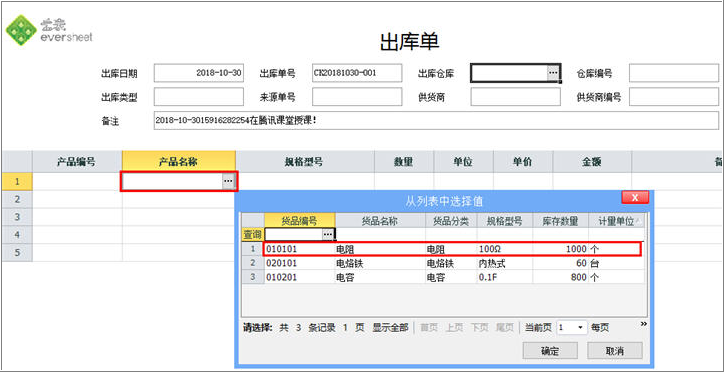Click the ellipsis button in 产品名称 cell
The width and height of the screenshot is (724, 372).
click(x=228, y=181)
